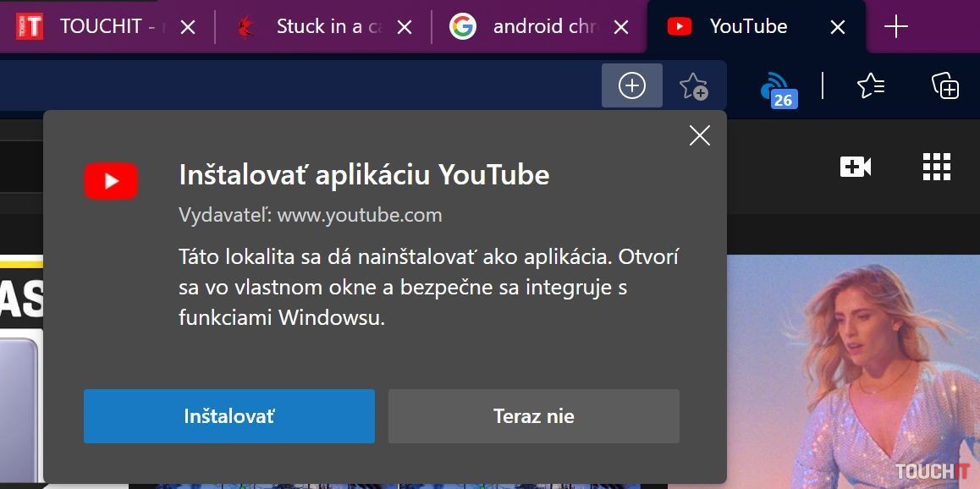The image size is (980, 489).
Task: Click the YouTube logo in dialog
Action: click(111, 181)
